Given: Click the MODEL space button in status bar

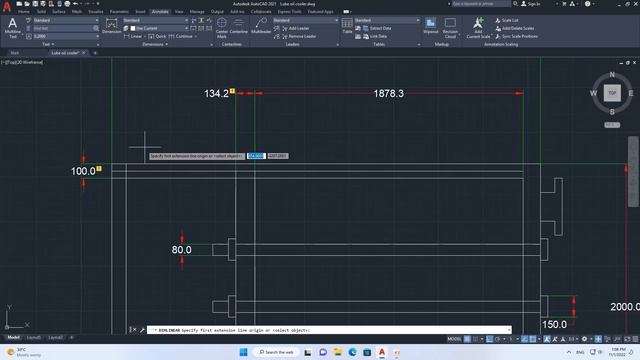Looking at the screenshot, I should (454, 339).
